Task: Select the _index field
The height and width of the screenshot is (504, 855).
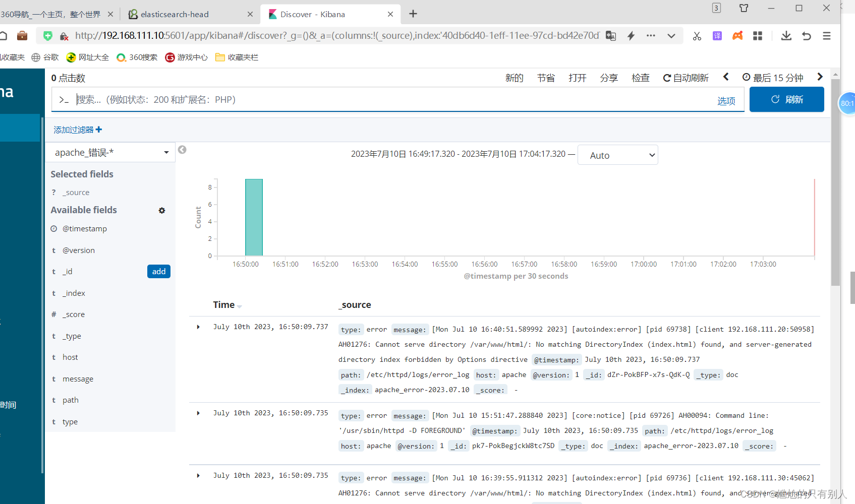Action: [74, 293]
